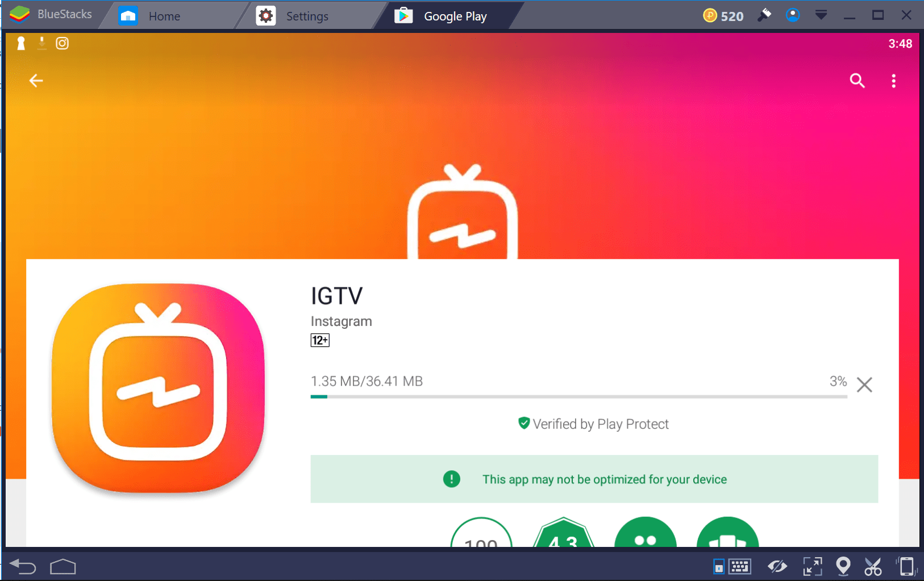Click the 12+ content rating badge
This screenshot has width=924, height=581.
coord(320,340)
